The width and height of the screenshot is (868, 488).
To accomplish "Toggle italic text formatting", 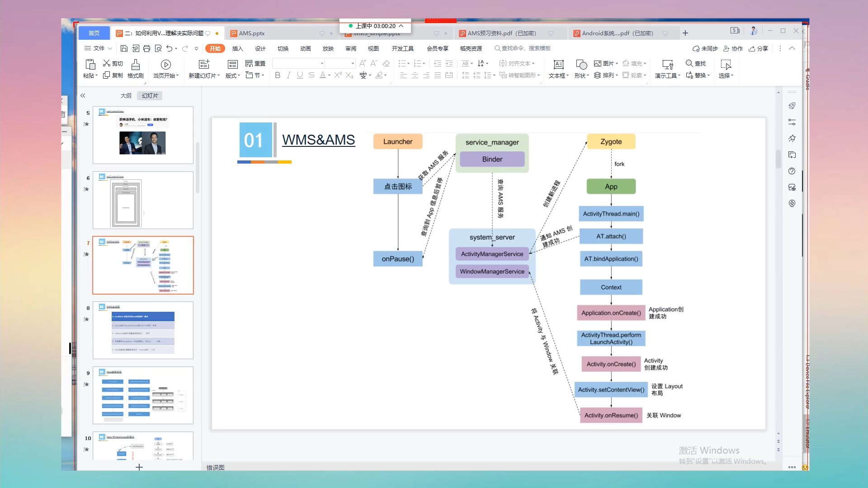I will [288, 75].
